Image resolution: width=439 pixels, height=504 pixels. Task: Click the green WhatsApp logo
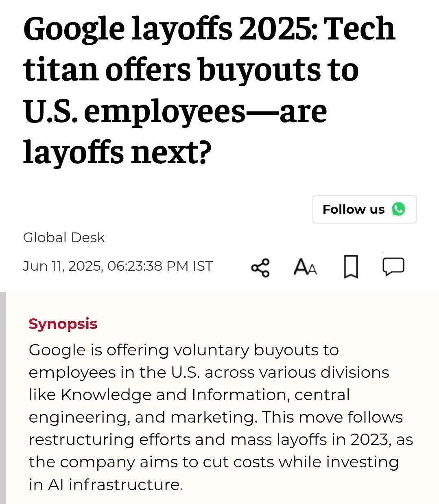point(398,209)
